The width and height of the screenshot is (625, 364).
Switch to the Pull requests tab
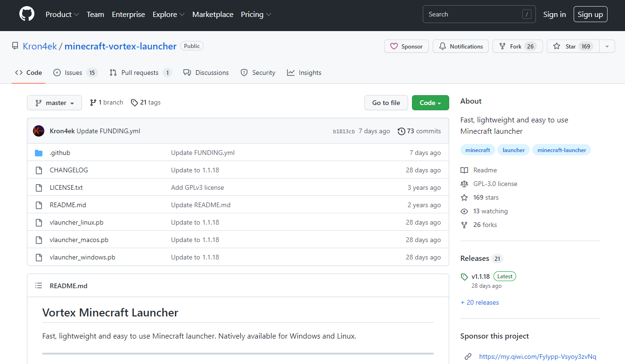[x=140, y=73]
